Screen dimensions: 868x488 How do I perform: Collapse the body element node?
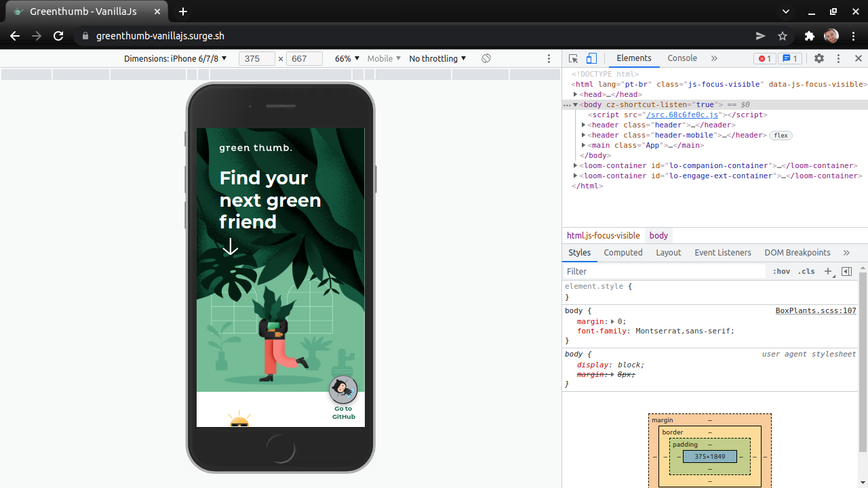point(575,104)
